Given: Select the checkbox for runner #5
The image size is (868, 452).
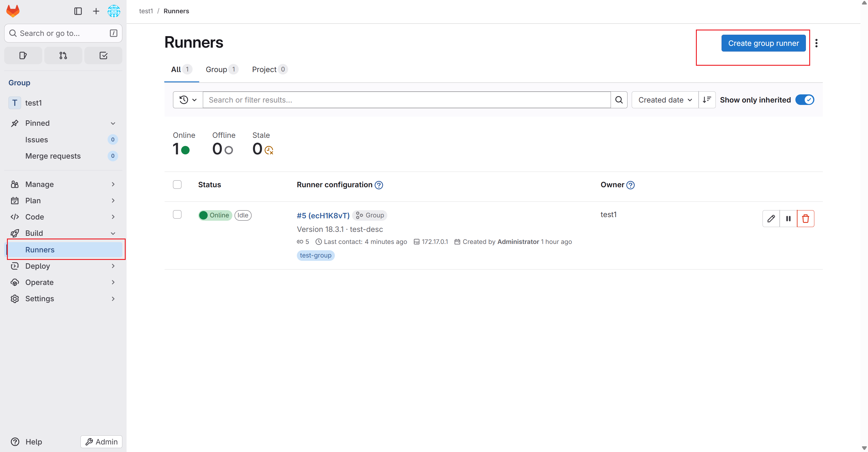Looking at the screenshot, I should [177, 215].
